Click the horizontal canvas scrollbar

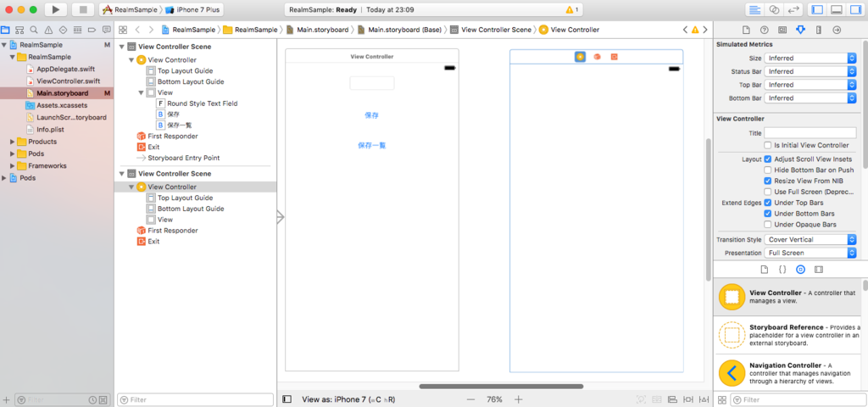point(501,387)
